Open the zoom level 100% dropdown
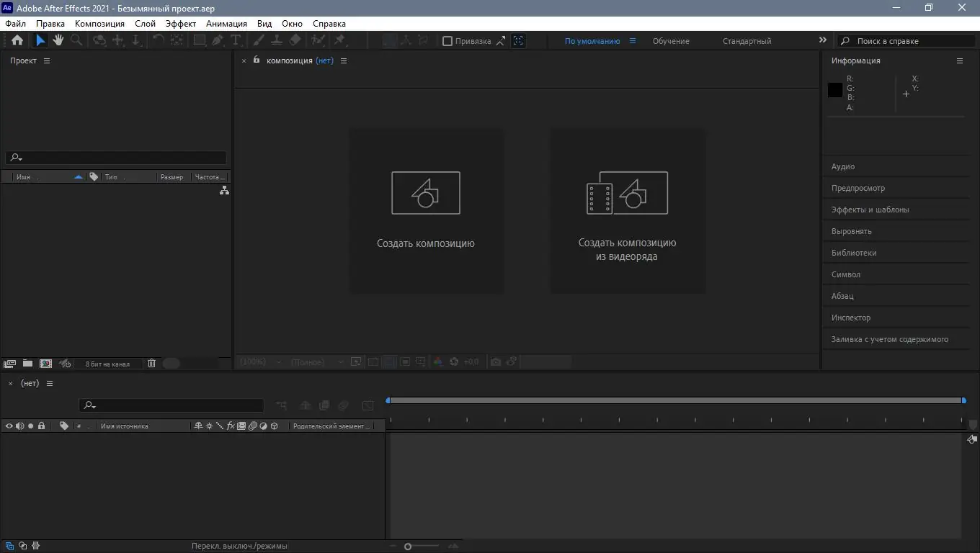This screenshot has height=553, width=980. [x=257, y=361]
